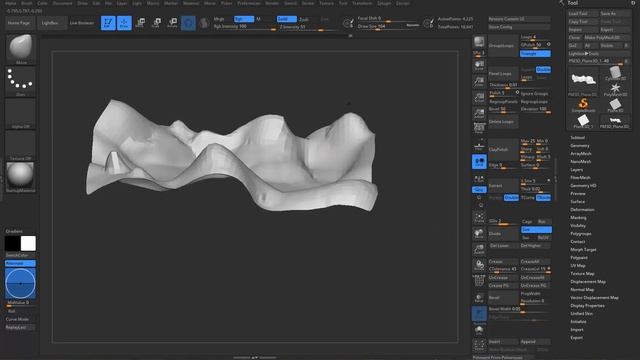Open the StartupMaterial material selector
This screenshot has height=360, width=640.
[x=20, y=177]
